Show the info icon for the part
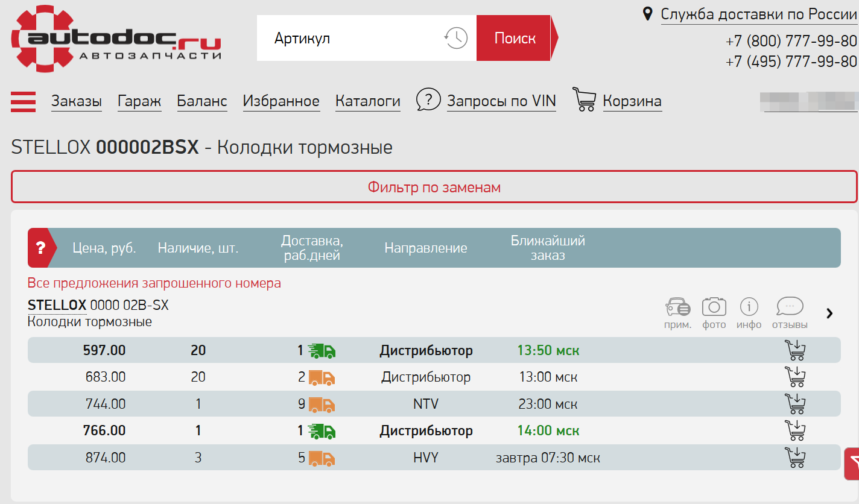This screenshot has width=859, height=504. click(749, 307)
